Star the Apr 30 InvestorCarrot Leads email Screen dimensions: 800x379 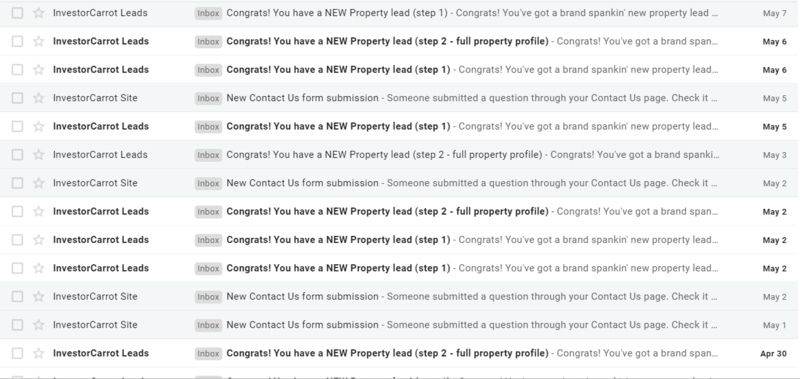click(x=39, y=353)
